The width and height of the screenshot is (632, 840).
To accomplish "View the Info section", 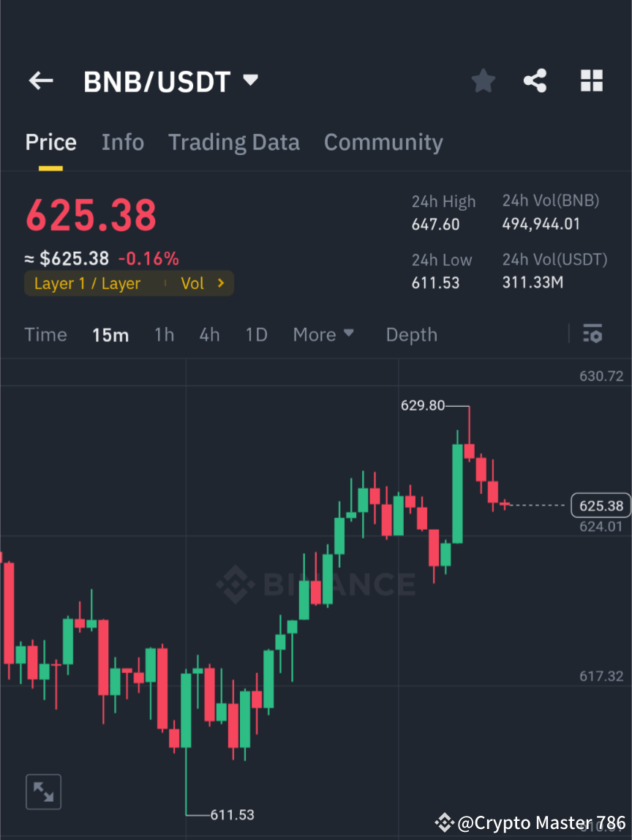I will (122, 142).
